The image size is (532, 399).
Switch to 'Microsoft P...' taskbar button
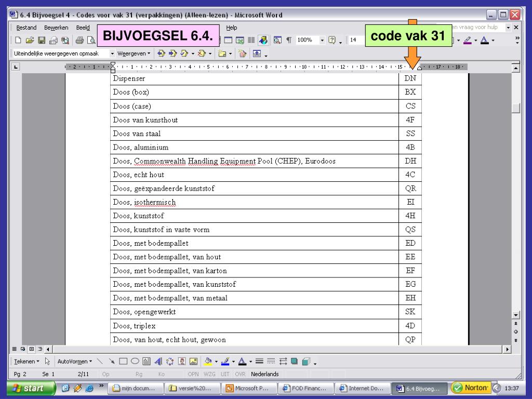pyautogui.click(x=249, y=389)
